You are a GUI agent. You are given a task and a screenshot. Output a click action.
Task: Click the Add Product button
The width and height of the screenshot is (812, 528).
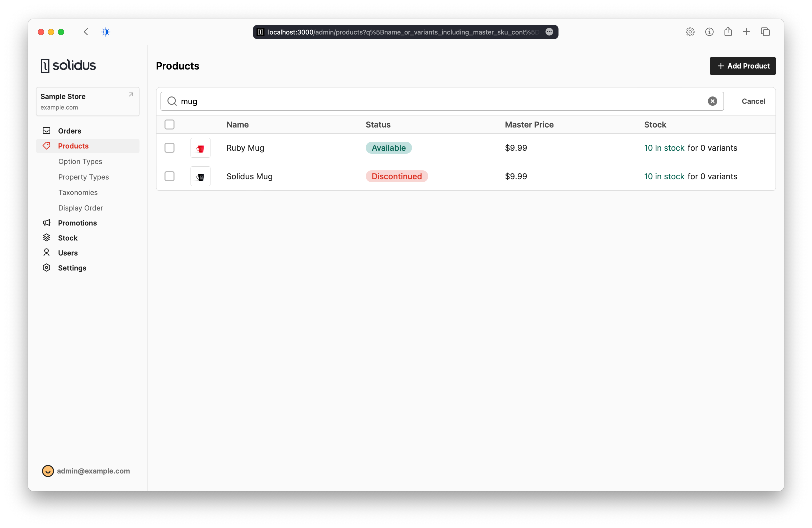pos(742,66)
